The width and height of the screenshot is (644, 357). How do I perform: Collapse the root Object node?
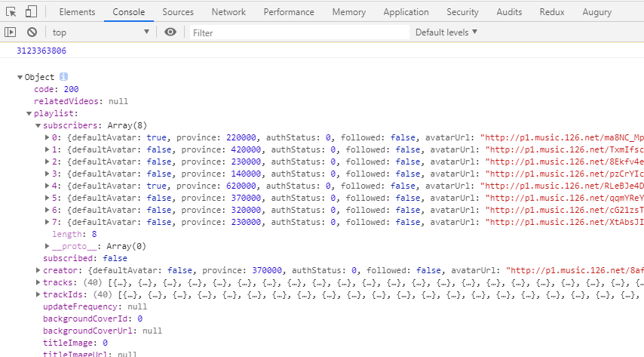[x=20, y=77]
